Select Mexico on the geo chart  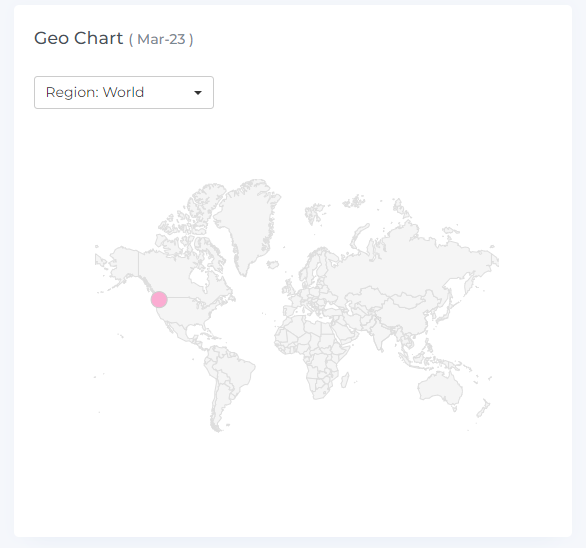(x=178, y=329)
